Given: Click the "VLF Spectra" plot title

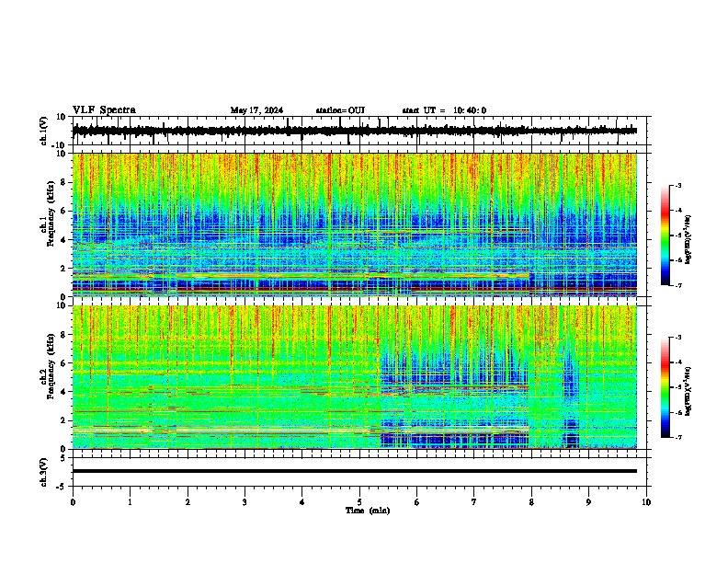Looking at the screenshot, I should [x=104, y=110].
